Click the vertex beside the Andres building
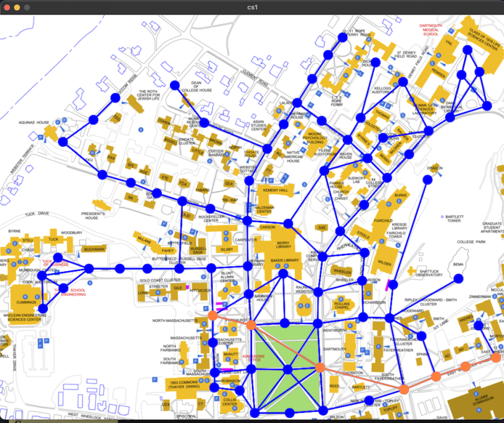The width and height of the screenshot is (504, 423). [x=478, y=325]
